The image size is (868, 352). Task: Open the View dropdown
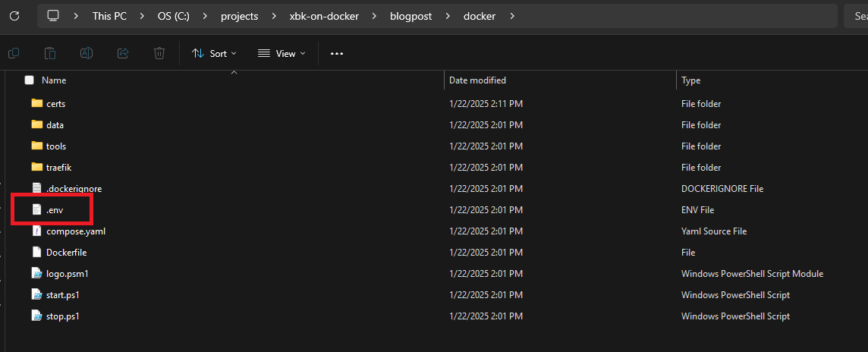(x=281, y=53)
